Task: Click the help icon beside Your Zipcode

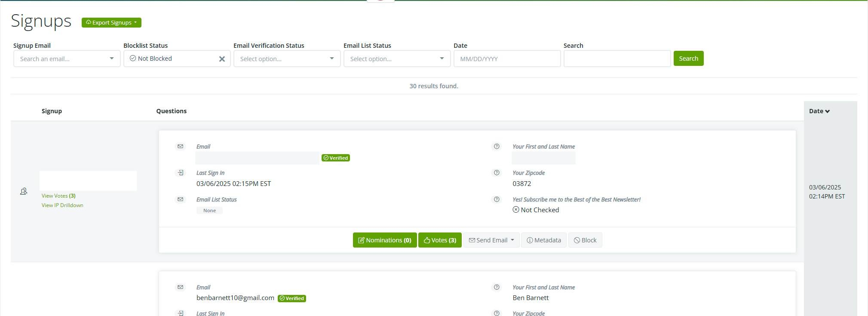Action: pos(497,173)
